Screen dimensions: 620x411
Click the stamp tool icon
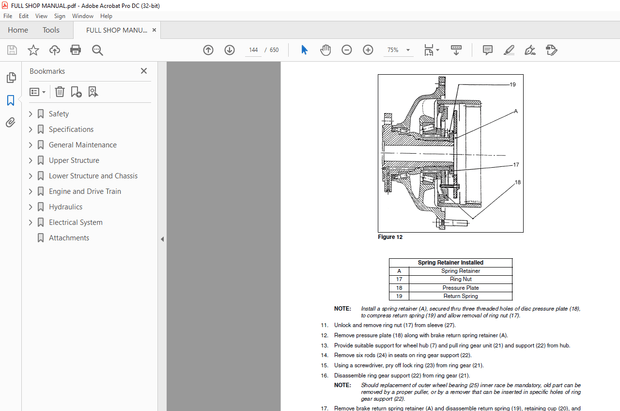[x=551, y=50]
